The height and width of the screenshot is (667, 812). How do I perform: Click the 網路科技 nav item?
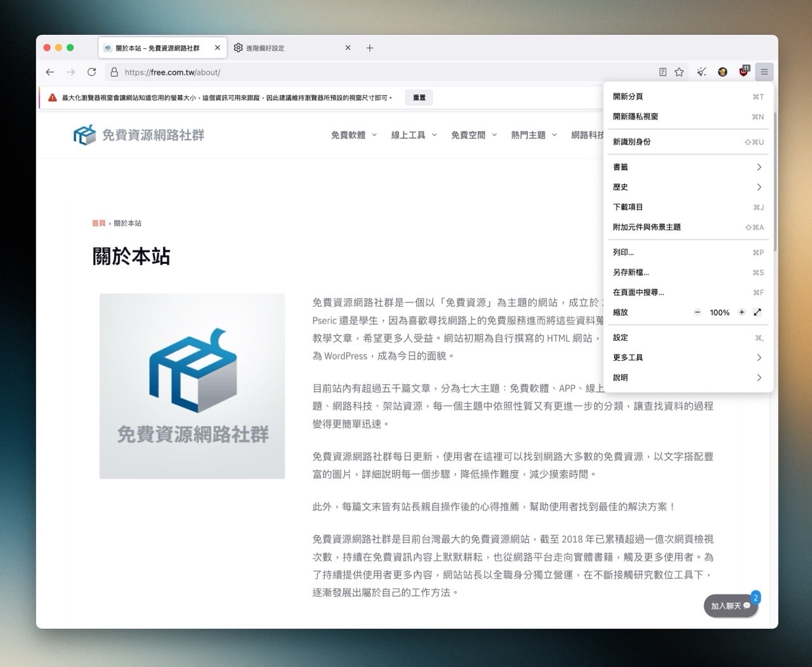587,135
